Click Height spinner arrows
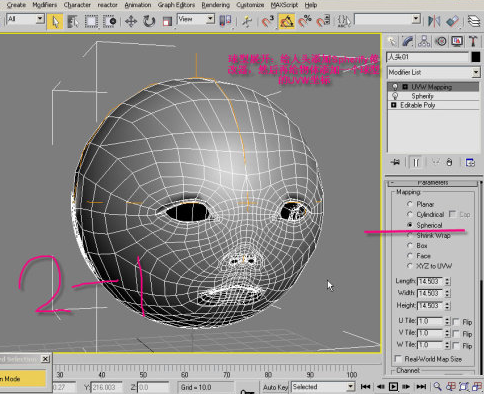 447,305
